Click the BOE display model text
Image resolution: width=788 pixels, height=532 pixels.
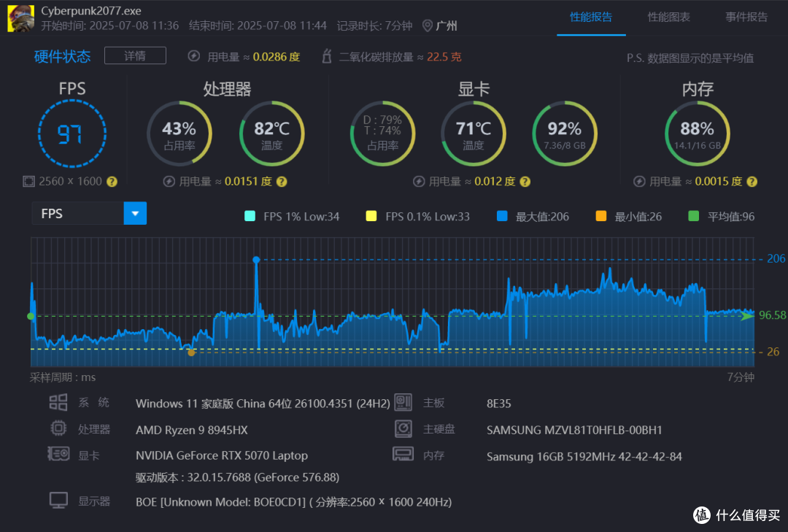[x=293, y=502]
